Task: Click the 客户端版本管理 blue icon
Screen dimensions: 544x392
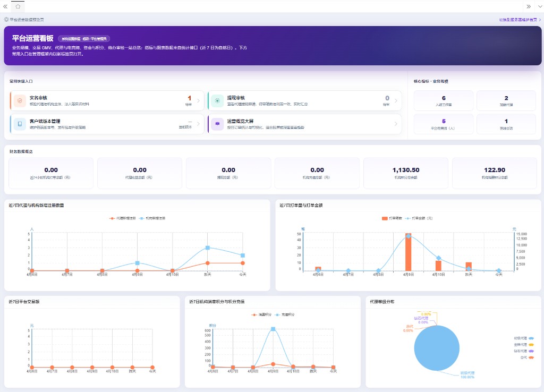Action: [x=20, y=124]
